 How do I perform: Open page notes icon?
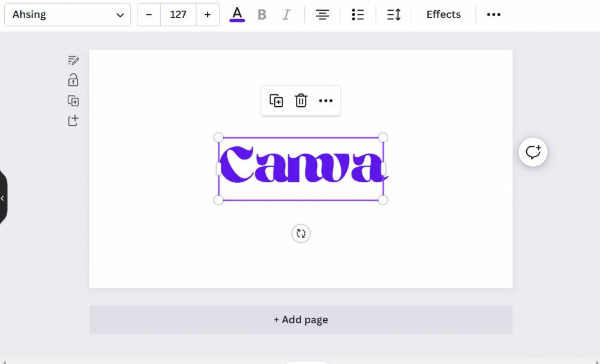tap(73, 61)
